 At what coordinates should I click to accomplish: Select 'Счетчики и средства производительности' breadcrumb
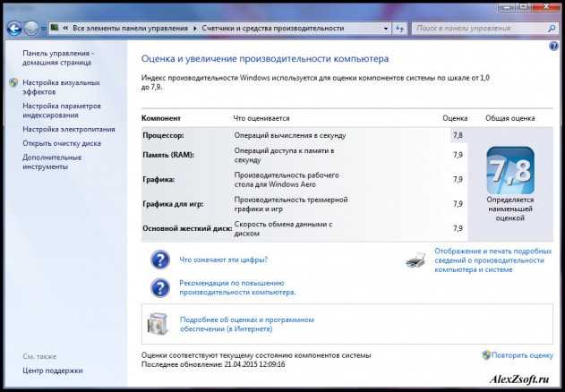click(273, 28)
